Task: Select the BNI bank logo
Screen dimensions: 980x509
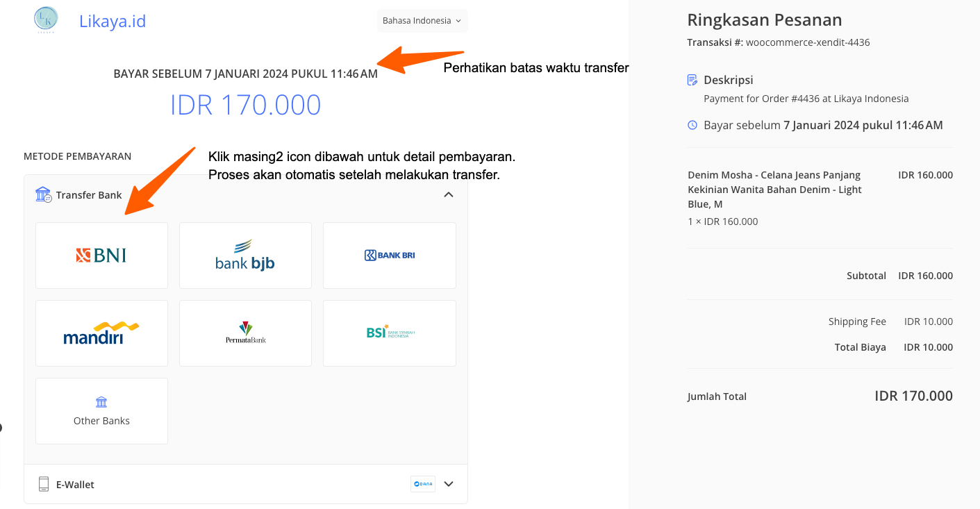Action: (x=101, y=256)
